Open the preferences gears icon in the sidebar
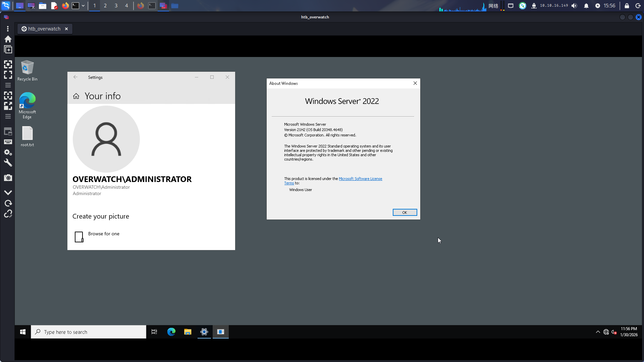The width and height of the screenshot is (644, 362). (x=8, y=153)
